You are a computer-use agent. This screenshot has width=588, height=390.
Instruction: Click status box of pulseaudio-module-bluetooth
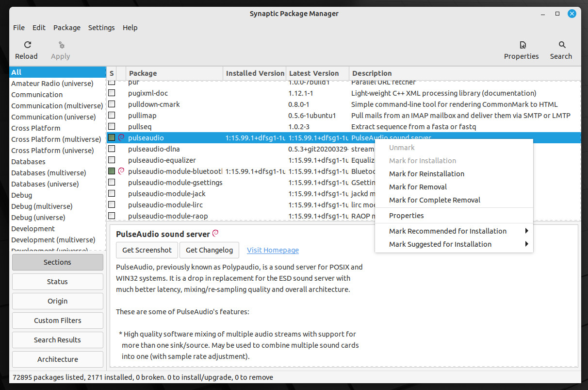(x=112, y=171)
